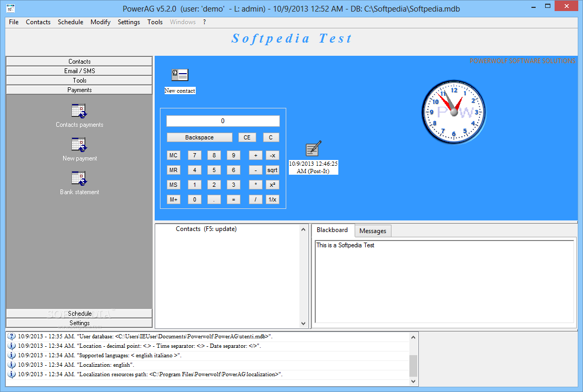Click the calculator equals button
This screenshot has width=583, height=392.
(x=234, y=199)
